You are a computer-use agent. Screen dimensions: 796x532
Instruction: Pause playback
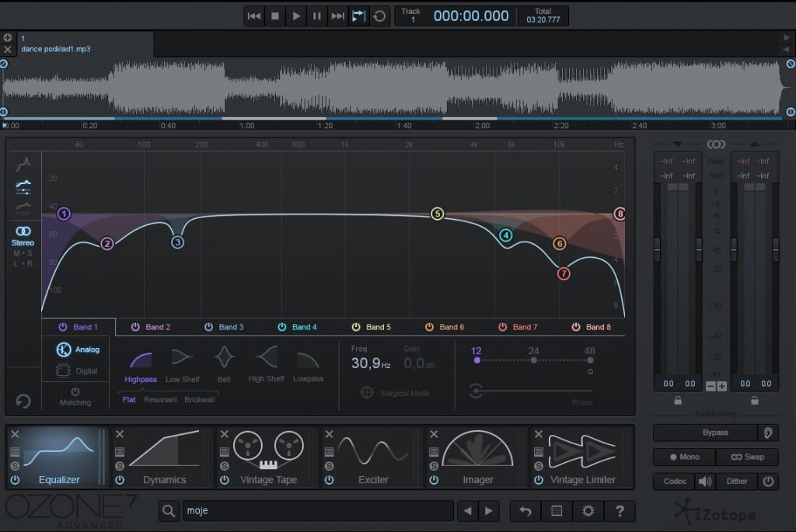(x=317, y=16)
